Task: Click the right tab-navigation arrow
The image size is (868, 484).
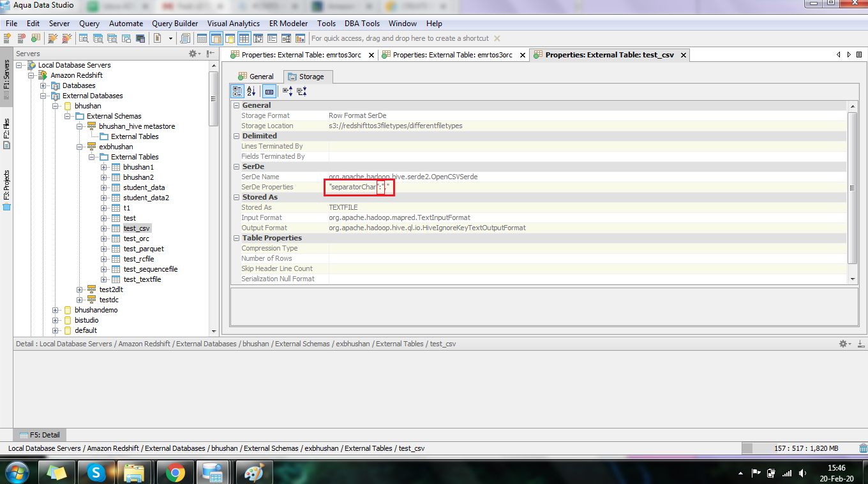Action: (x=849, y=55)
